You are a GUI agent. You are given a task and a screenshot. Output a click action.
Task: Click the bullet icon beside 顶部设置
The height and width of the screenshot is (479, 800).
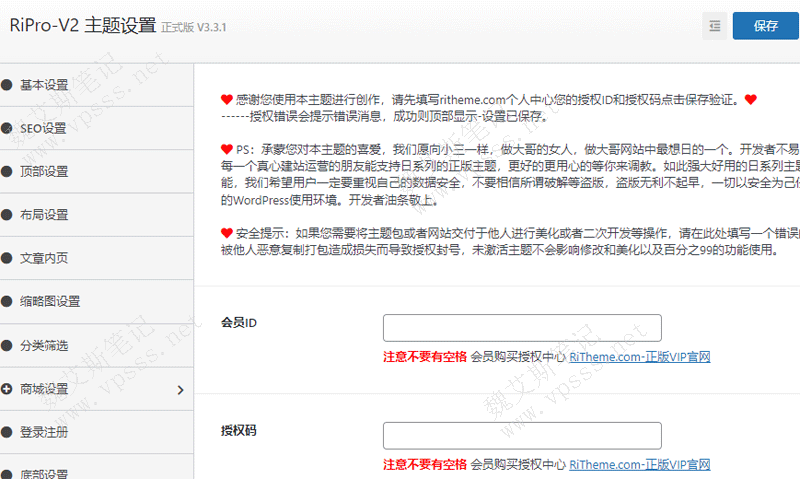pyautogui.click(x=7, y=172)
